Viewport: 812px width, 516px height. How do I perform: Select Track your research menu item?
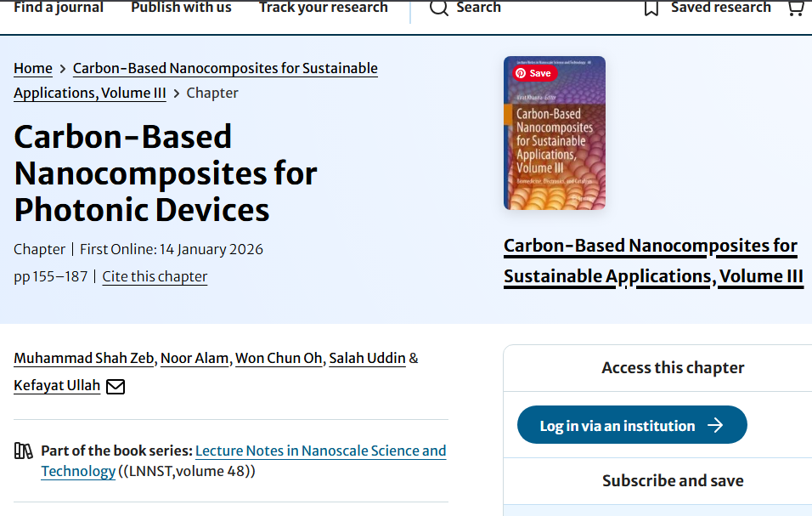(323, 8)
